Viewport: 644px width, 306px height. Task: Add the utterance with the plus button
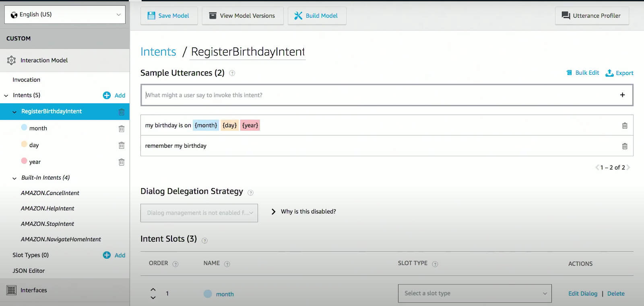[622, 95]
